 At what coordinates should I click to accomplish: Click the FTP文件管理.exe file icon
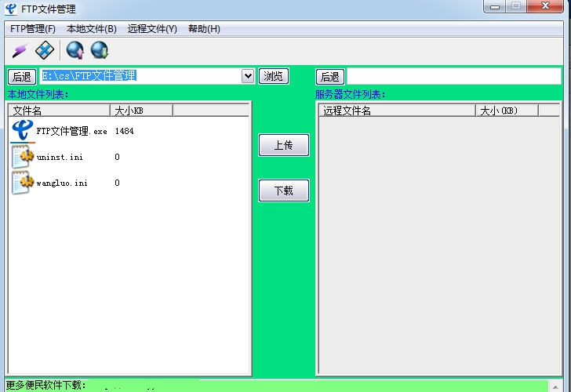pyautogui.click(x=23, y=131)
